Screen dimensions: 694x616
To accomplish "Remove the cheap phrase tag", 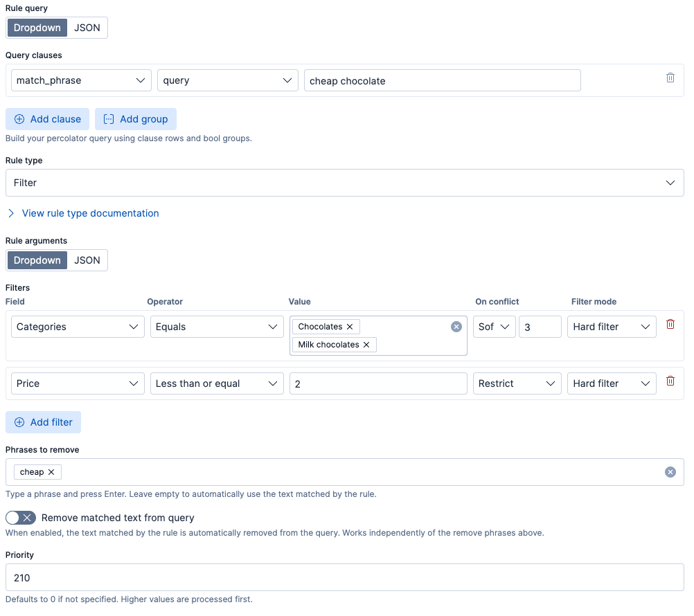I will (x=51, y=472).
